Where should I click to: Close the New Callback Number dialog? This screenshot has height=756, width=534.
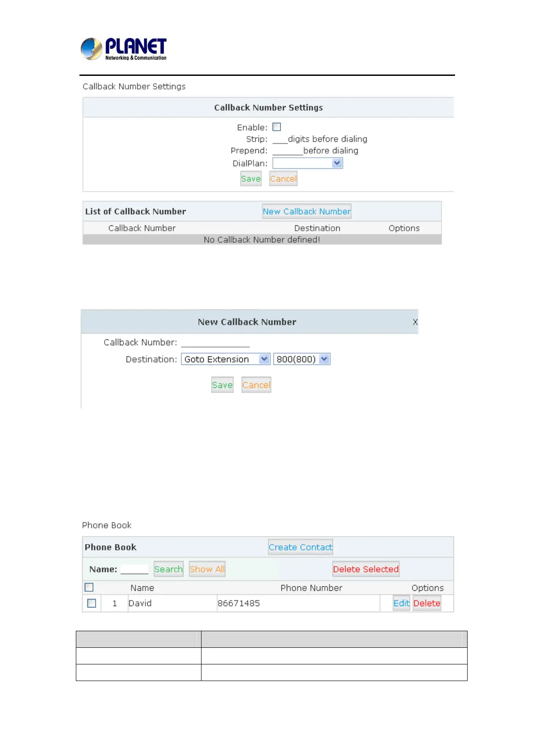(415, 322)
